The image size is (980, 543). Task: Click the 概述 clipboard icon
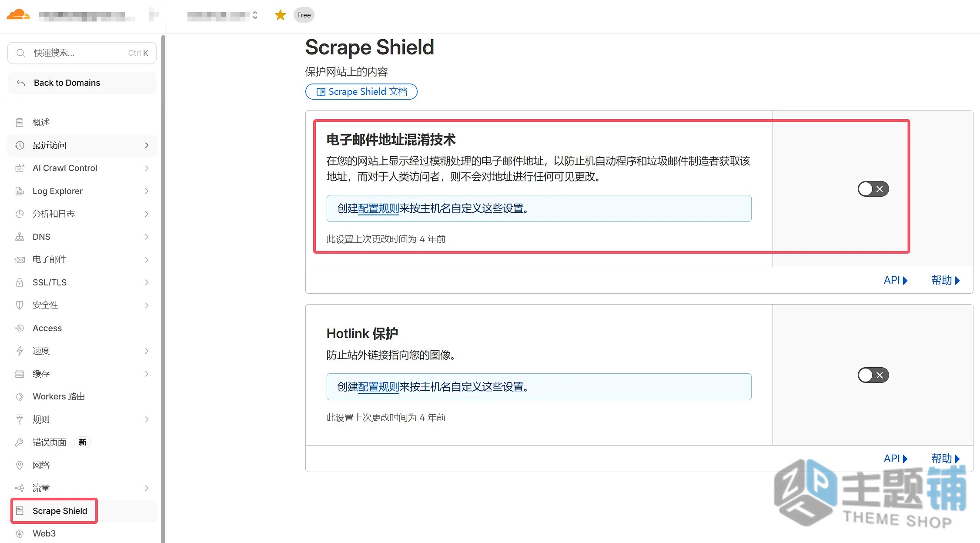pos(20,123)
